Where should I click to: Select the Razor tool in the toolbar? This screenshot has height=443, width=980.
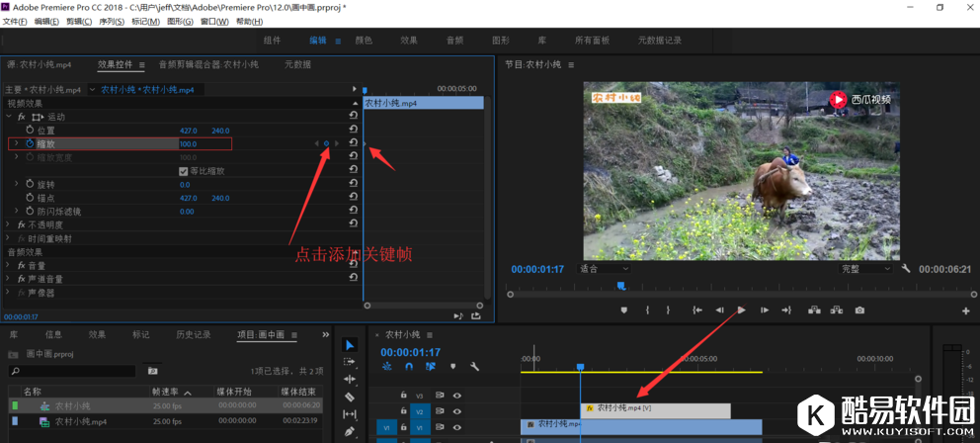350,398
